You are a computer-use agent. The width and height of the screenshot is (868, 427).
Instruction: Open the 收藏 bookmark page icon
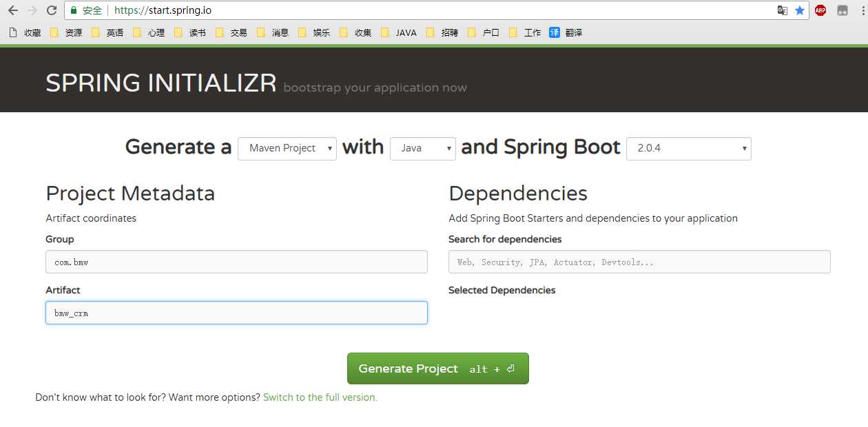point(25,32)
